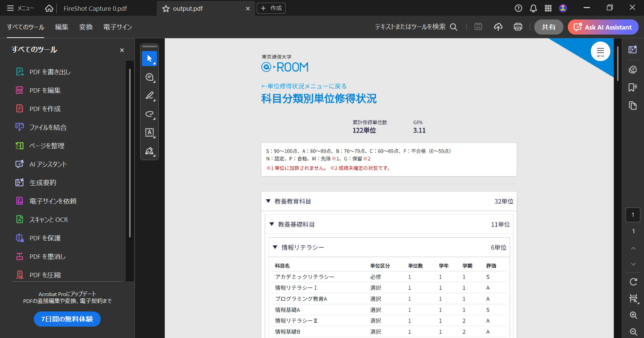Print the document using printer icon
This screenshot has width=644, height=338.
(518, 27)
